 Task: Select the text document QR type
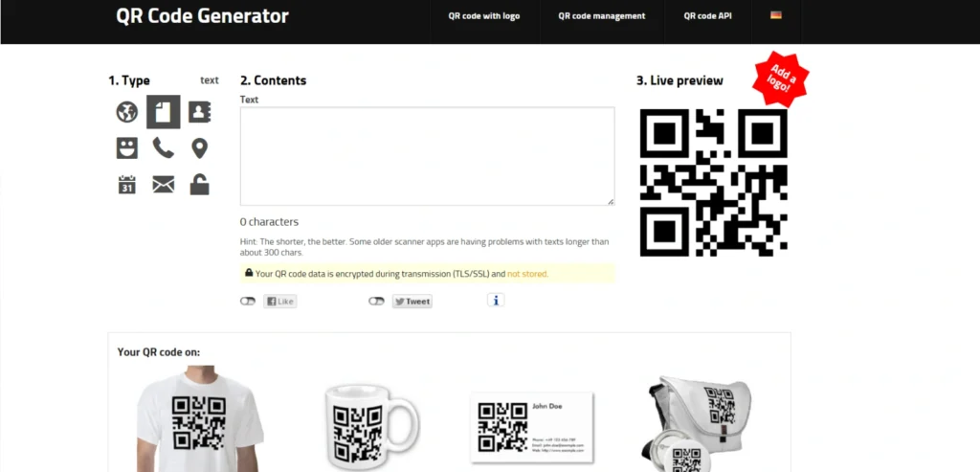click(163, 112)
